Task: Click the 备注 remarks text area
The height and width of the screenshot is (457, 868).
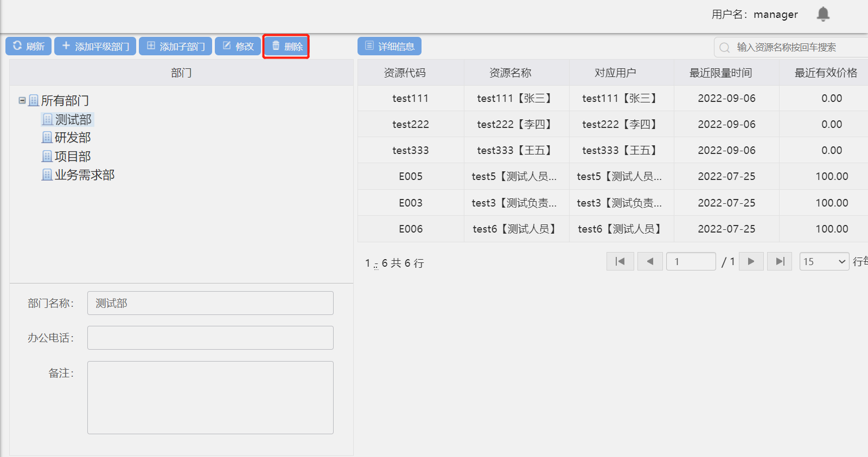Action: click(x=210, y=397)
